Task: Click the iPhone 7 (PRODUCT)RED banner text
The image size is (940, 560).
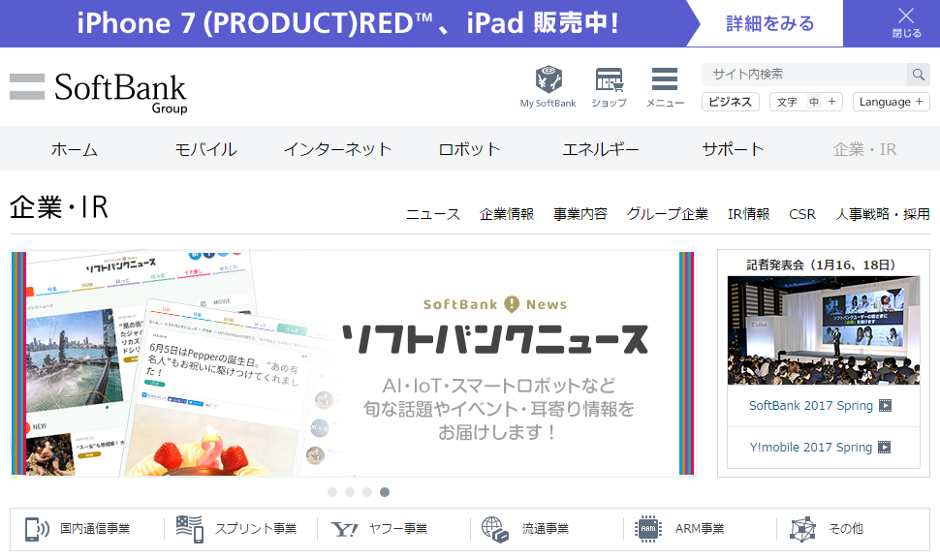Action: point(348,23)
